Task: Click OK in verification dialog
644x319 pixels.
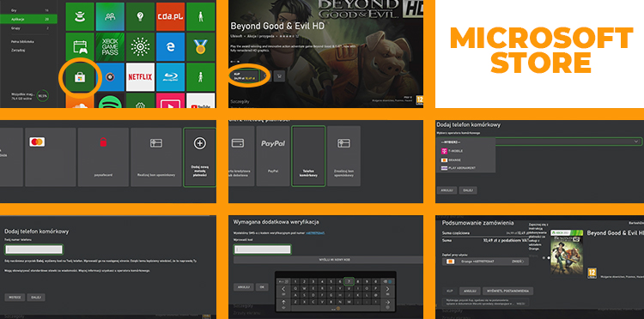Action: (262, 287)
